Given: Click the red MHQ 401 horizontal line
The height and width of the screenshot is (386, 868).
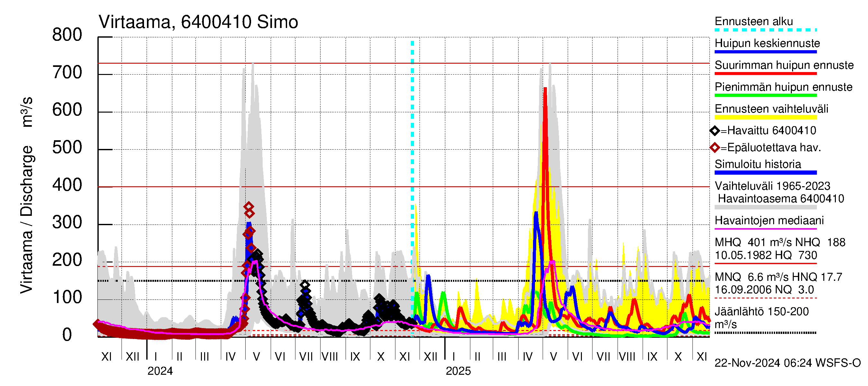Looking at the screenshot, I should point(404,187).
